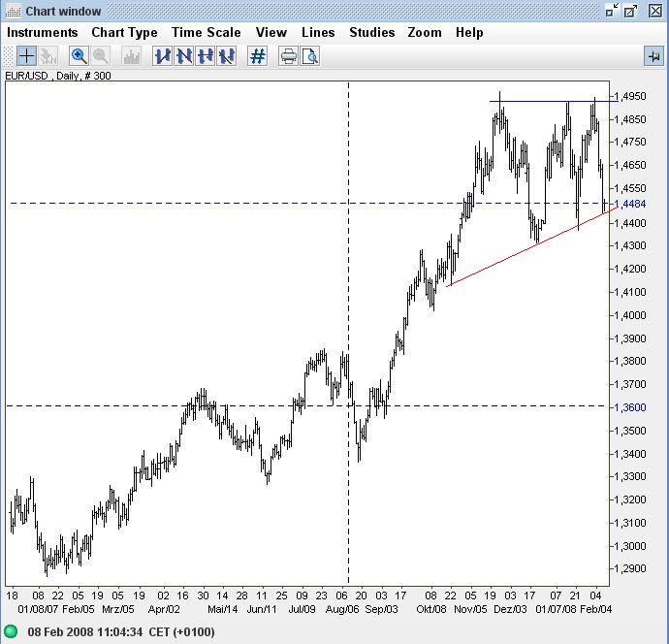
Task: Open print preview icon
Action: coord(310,56)
